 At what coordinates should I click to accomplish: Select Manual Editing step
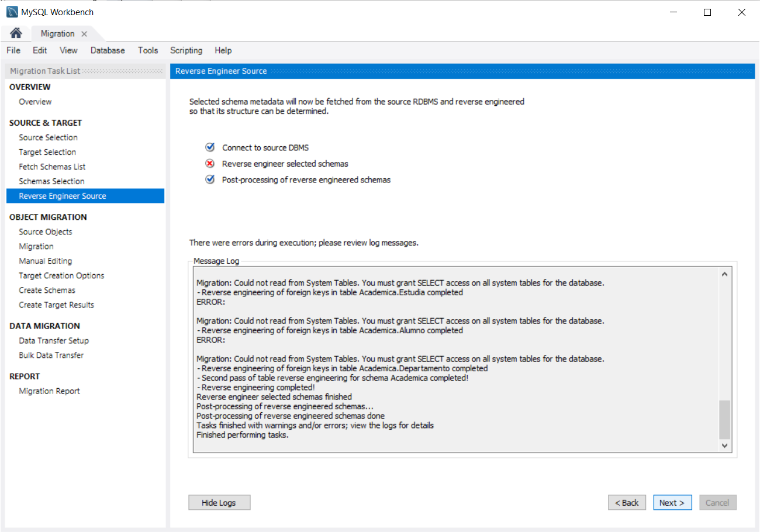[45, 261]
